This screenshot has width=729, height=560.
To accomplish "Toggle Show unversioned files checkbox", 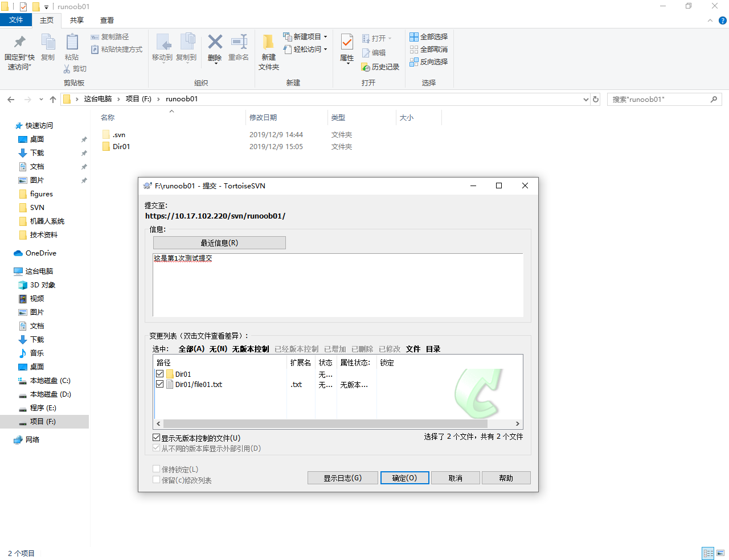I will click(x=157, y=438).
